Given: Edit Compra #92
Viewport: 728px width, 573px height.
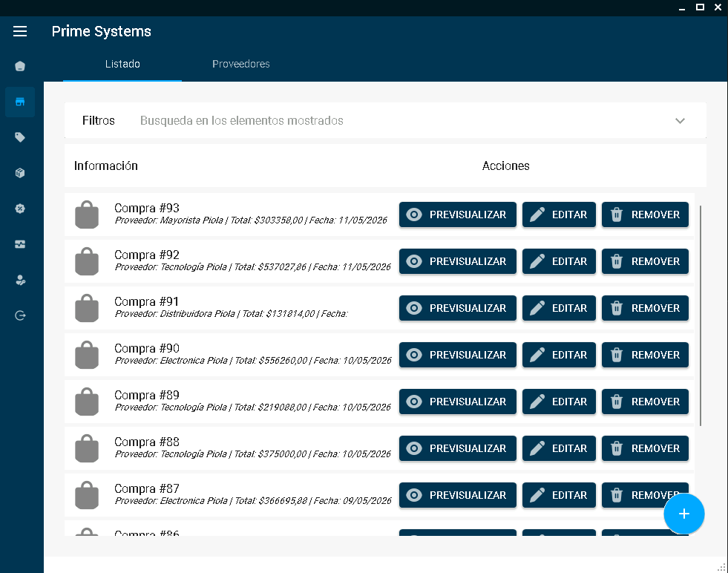Looking at the screenshot, I should click(x=559, y=261).
